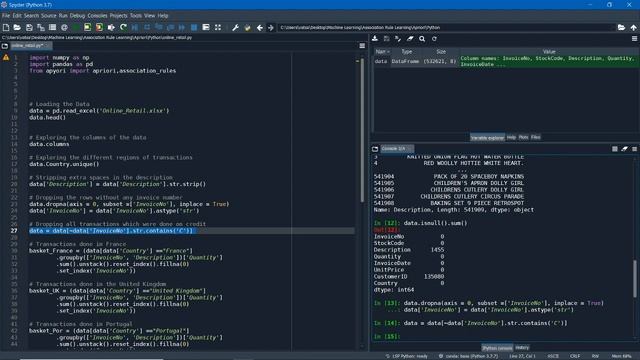The width and height of the screenshot is (640, 360).
Task: Switch to the Files pane tab
Action: [x=536, y=138]
